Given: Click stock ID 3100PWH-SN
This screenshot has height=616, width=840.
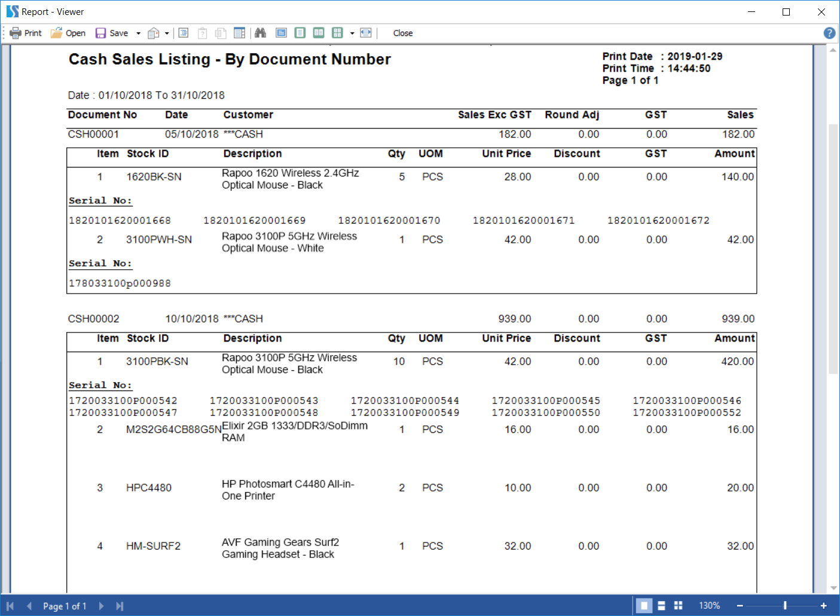Looking at the screenshot, I should click(159, 240).
